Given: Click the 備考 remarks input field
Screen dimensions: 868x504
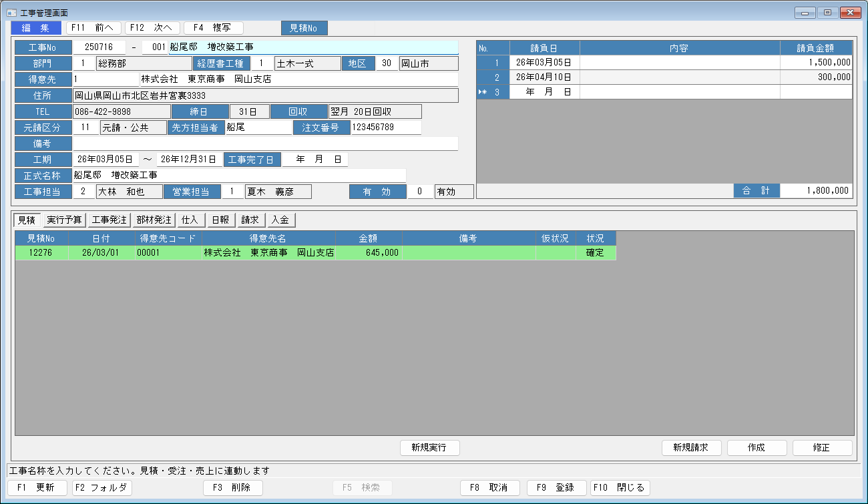Looking at the screenshot, I should [265, 144].
